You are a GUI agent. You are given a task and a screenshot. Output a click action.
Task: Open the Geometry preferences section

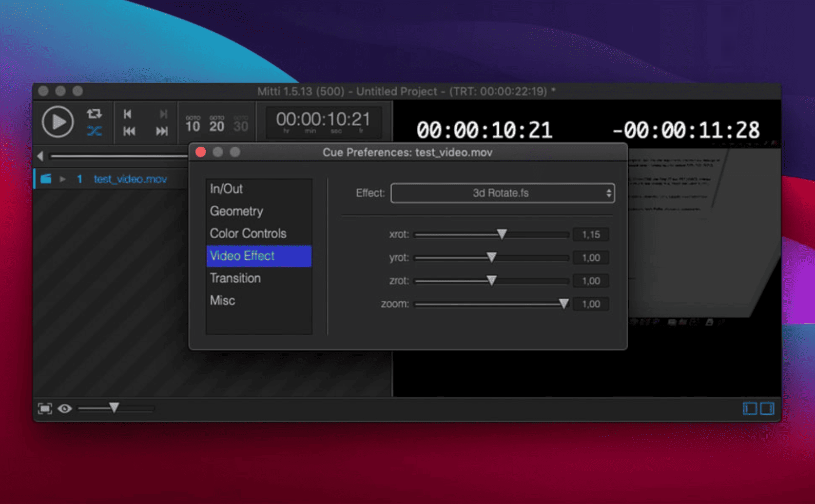[259, 211]
